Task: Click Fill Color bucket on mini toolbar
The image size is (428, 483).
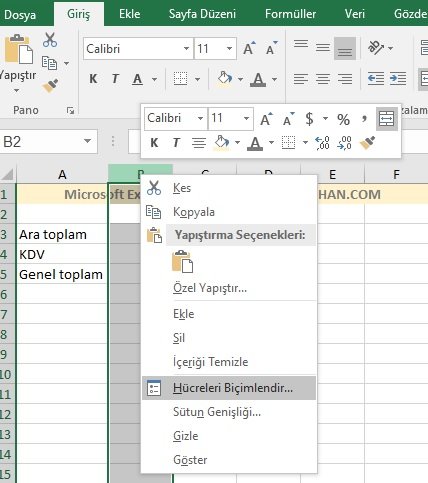Action: [x=222, y=143]
